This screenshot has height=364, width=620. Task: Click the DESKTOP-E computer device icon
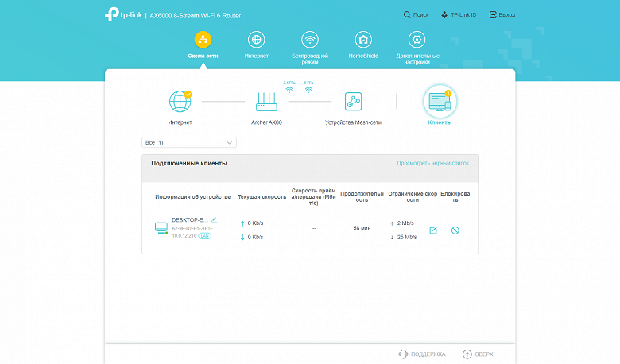(x=161, y=228)
